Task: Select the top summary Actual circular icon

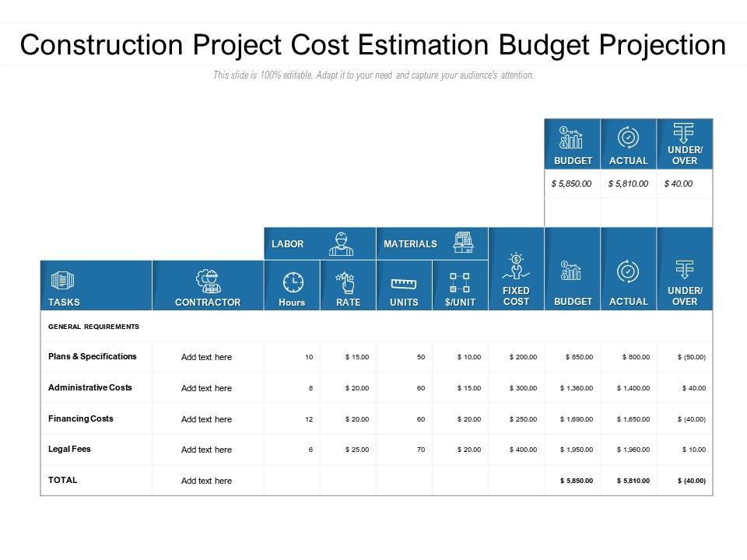Action: click(x=629, y=138)
